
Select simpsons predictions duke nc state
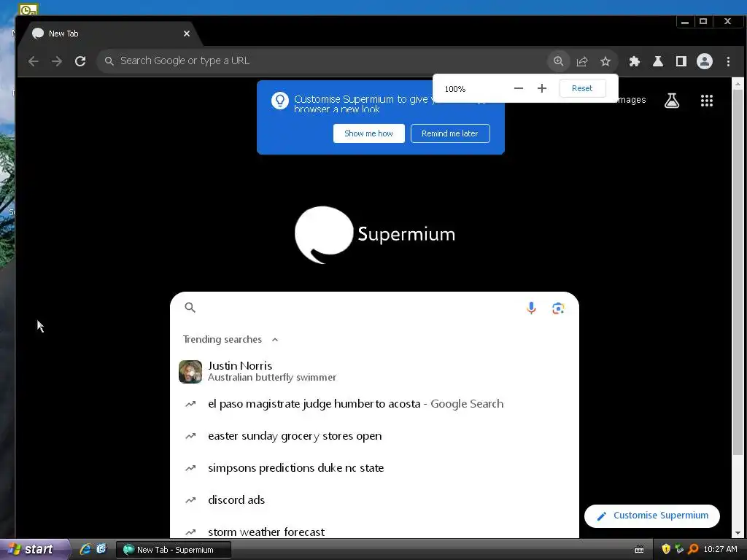[374, 467]
